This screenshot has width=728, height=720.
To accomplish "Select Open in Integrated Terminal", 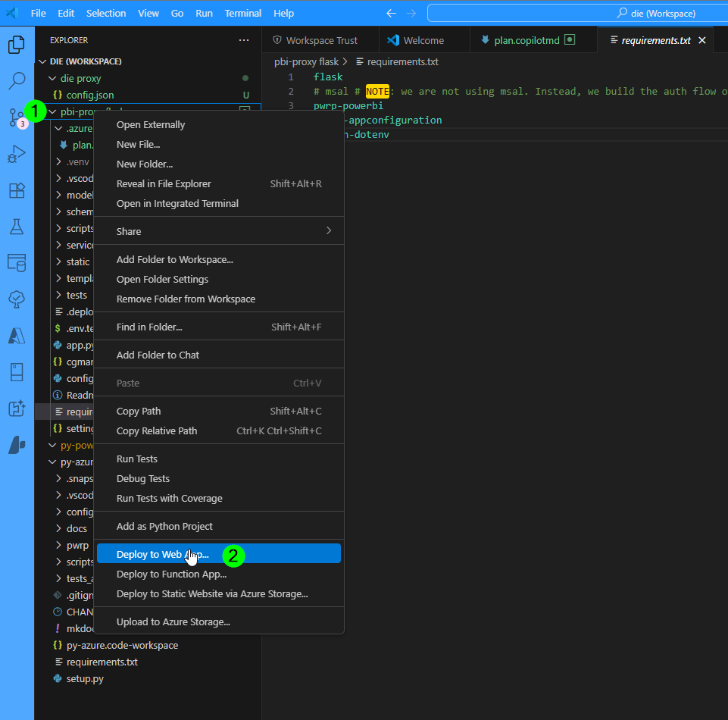I will click(x=219, y=203).
